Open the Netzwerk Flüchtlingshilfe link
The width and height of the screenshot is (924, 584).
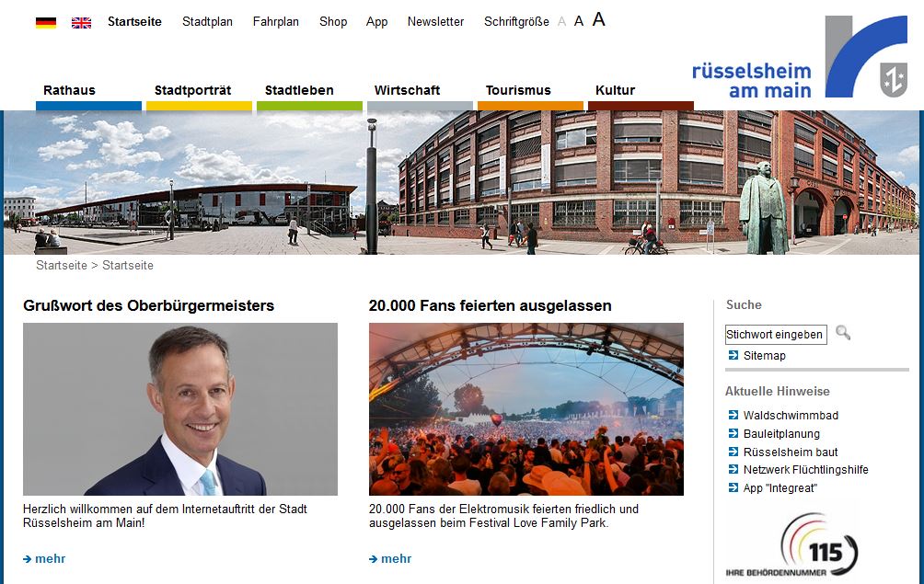805,470
